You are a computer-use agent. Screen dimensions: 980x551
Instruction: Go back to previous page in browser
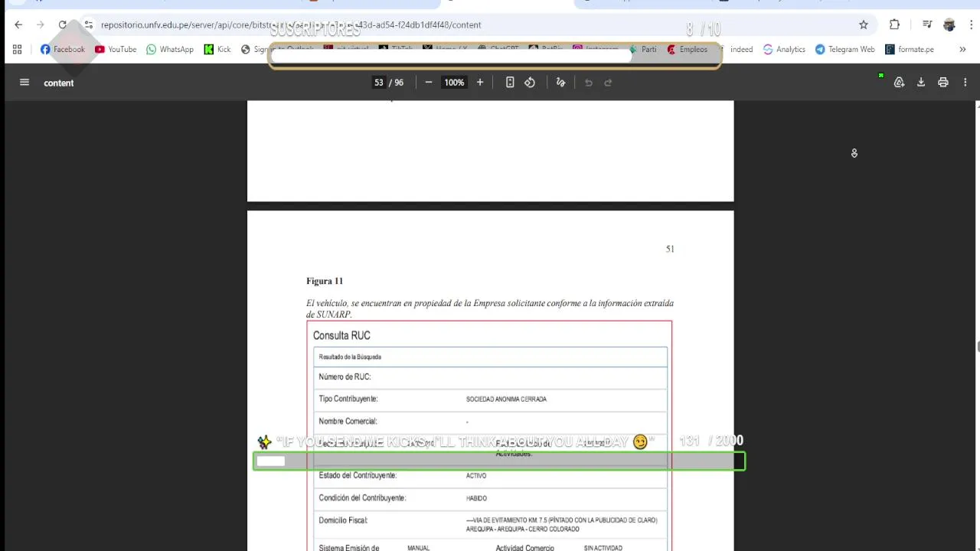[x=18, y=24]
